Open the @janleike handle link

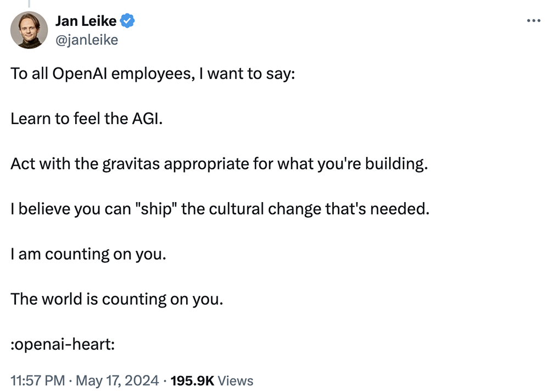[86, 40]
